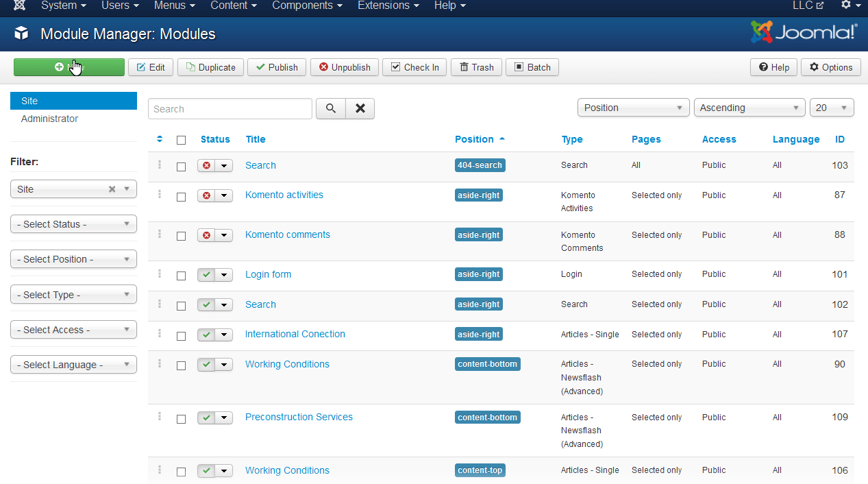The height and width of the screenshot is (484, 868).
Task: Duplicate selected modules via Duplicate icon
Action: pos(210,67)
